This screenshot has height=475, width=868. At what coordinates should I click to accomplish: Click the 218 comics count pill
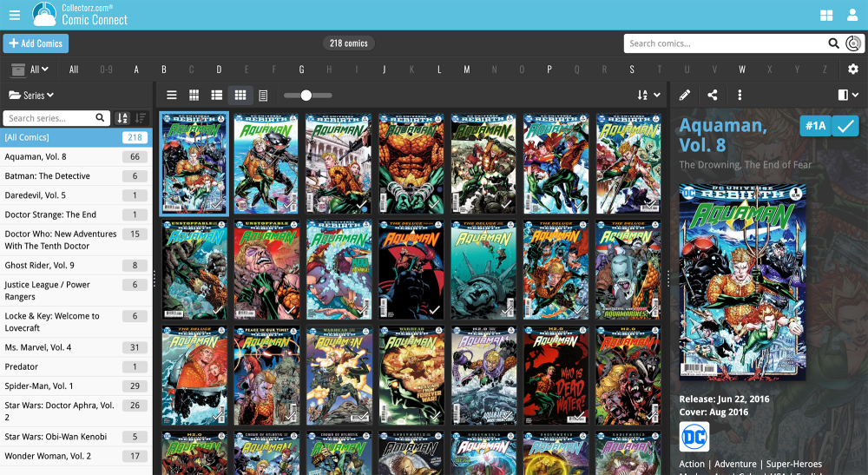(x=349, y=43)
